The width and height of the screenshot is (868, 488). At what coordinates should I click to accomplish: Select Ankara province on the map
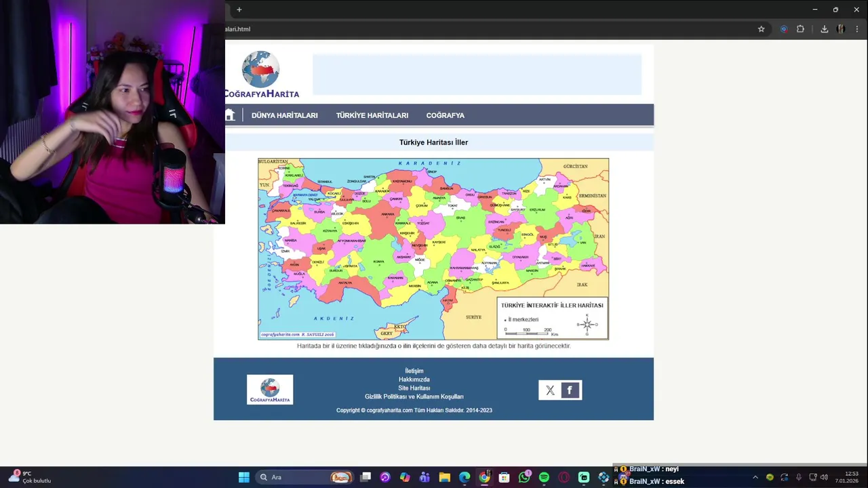[387, 214]
